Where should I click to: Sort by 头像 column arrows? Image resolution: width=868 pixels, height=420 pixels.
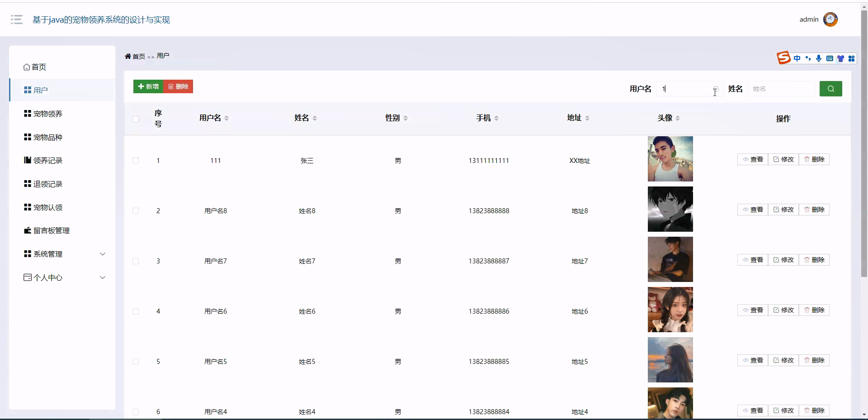point(678,118)
